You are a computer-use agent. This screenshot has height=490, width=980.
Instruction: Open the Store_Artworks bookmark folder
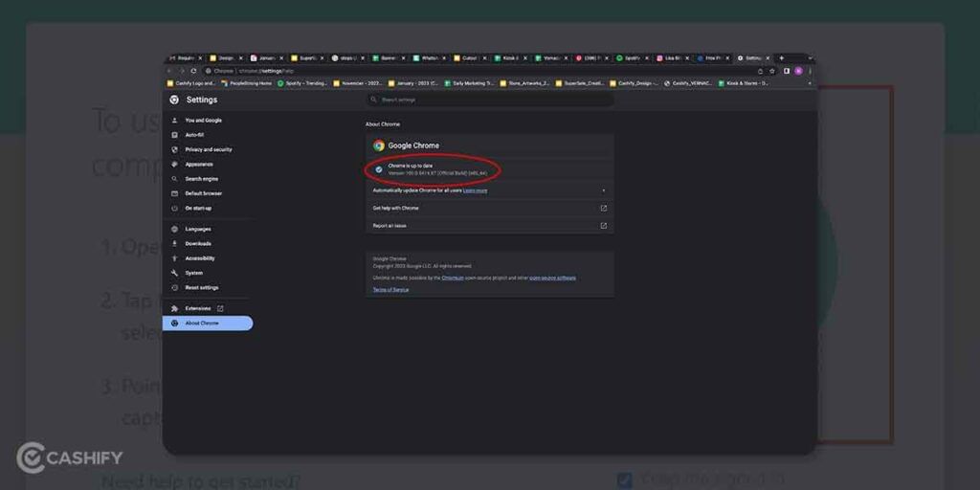click(524, 83)
